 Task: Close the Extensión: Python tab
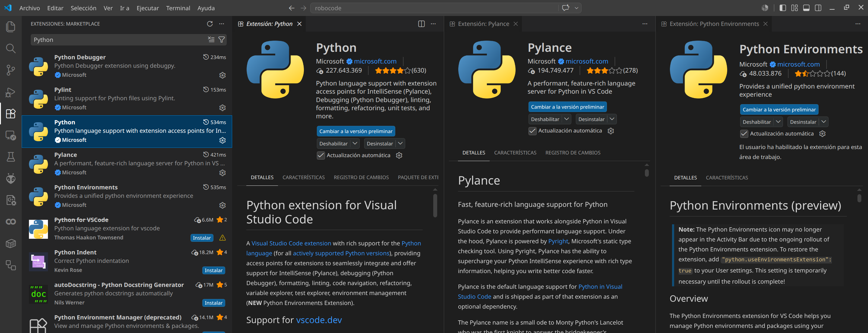point(299,24)
